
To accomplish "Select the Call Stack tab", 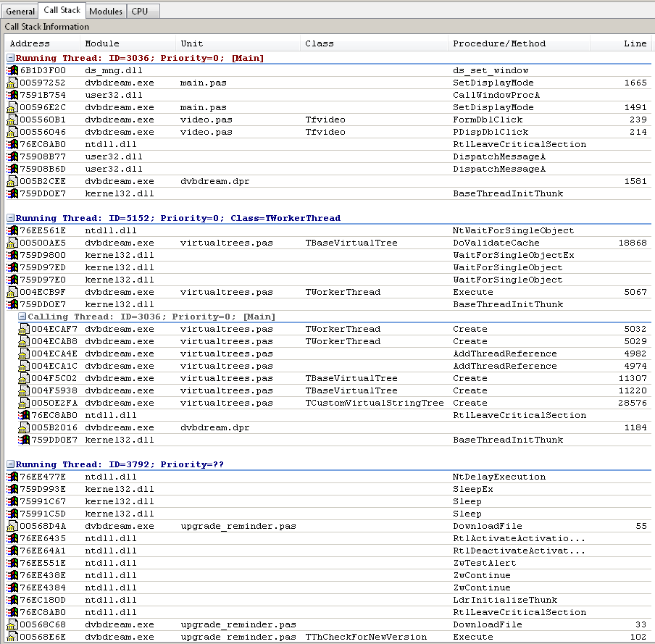I will click(x=62, y=10).
